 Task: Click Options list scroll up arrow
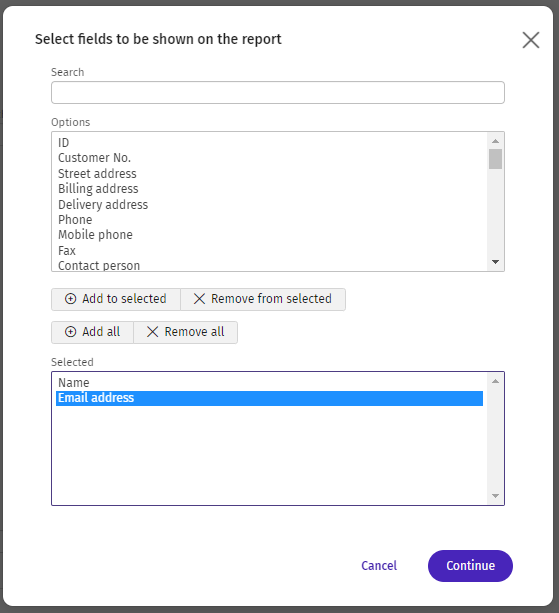pyautogui.click(x=495, y=141)
